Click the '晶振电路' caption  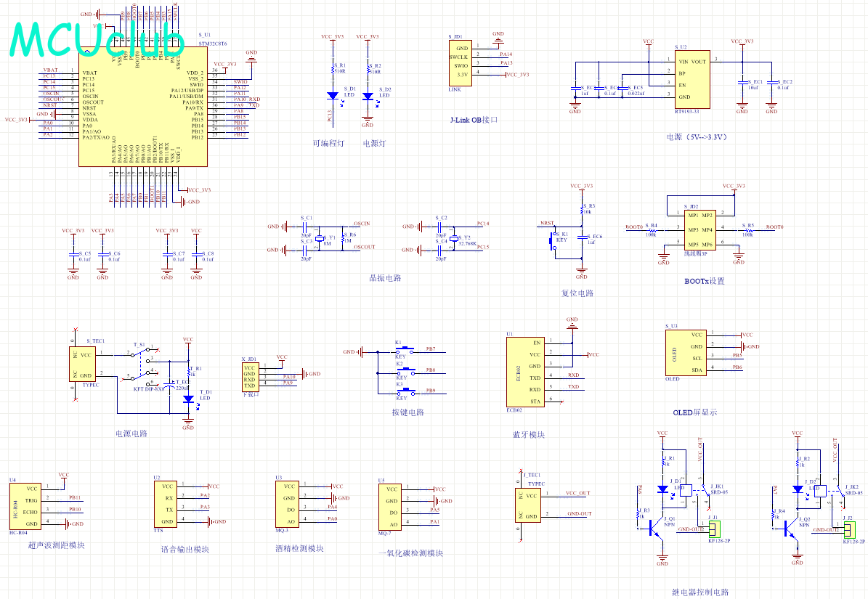[x=385, y=277]
